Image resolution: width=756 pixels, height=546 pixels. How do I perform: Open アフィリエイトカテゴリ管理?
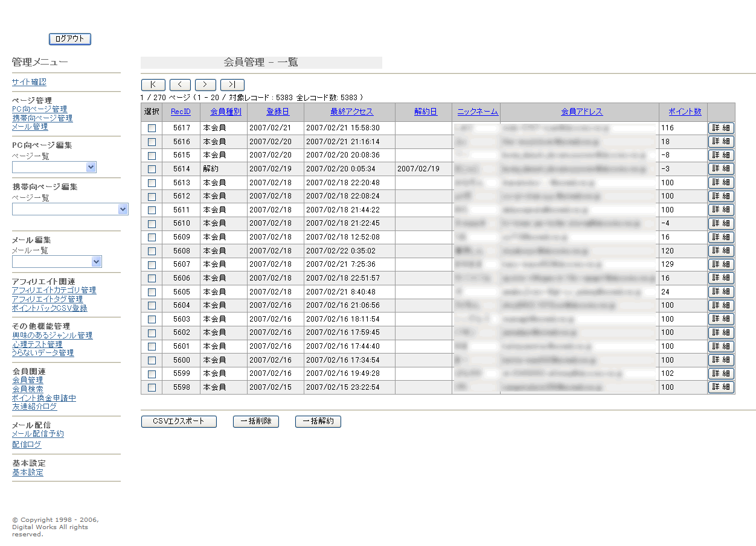coord(54,290)
